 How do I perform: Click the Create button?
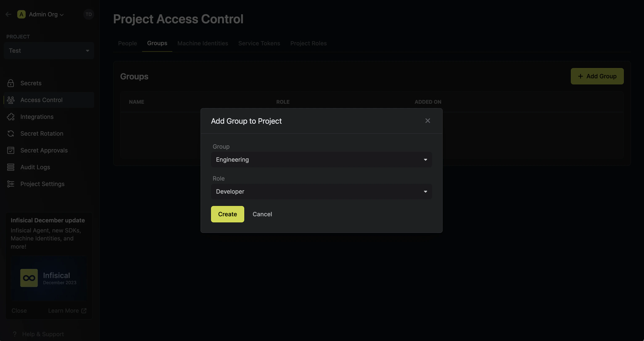tap(227, 214)
